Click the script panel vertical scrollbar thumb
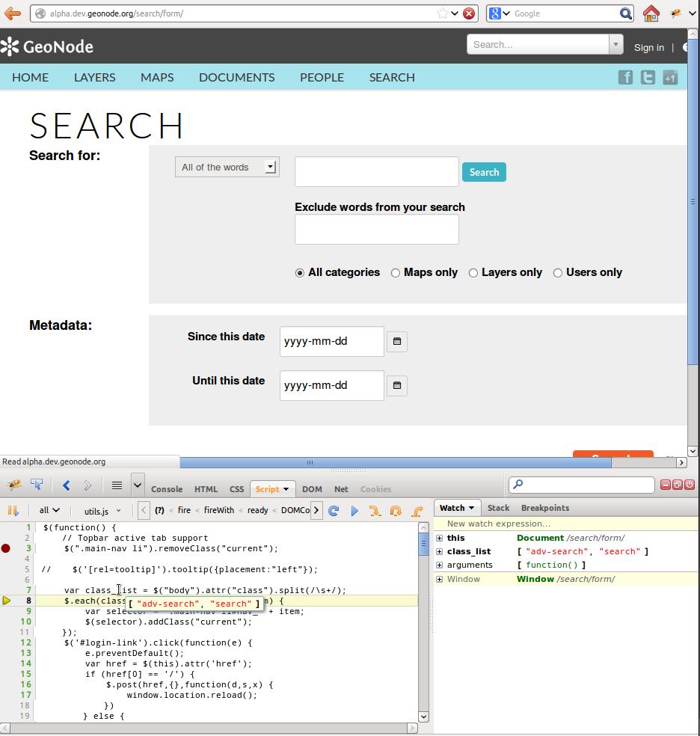 click(423, 544)
